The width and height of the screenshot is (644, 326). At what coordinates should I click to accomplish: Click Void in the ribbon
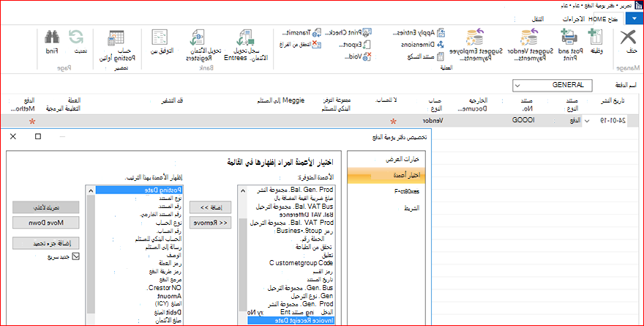pos(358,56)
